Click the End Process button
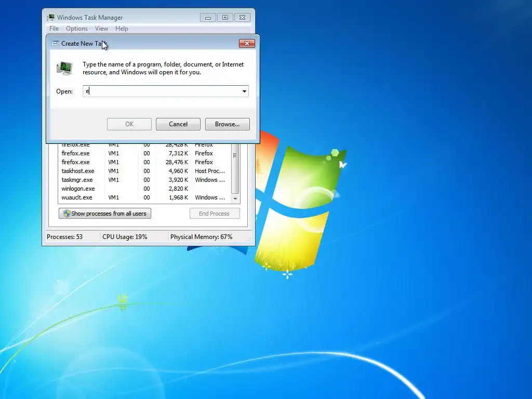This screenshot has height=399, width=532. click(215, 214)
